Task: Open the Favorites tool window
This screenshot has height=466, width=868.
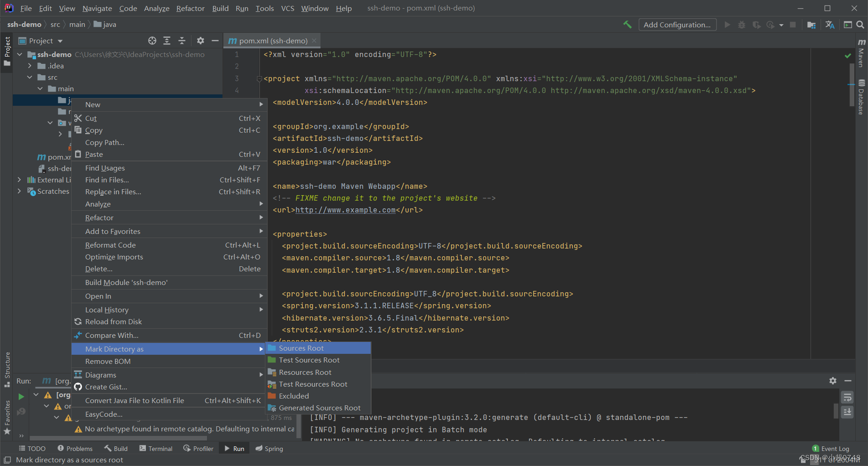Action: point(7,418)
